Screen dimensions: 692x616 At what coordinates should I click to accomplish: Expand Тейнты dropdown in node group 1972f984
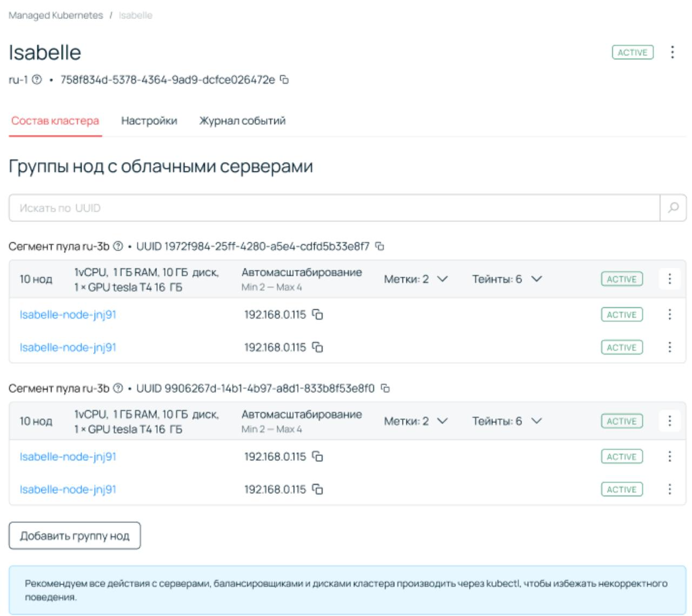coord(507,279)
